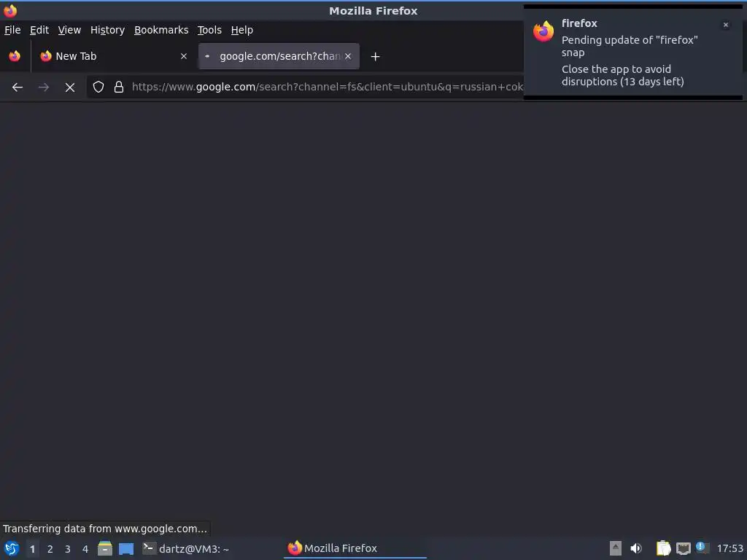This screenshot has width=747, height=560.
Task: Click the Firefox icon in title bar
Action: pyautogui.click(x=10, y=10)
